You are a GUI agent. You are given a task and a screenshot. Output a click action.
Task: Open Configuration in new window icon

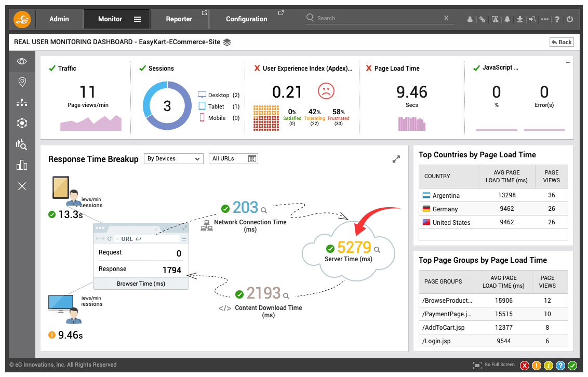coord(281,13)
